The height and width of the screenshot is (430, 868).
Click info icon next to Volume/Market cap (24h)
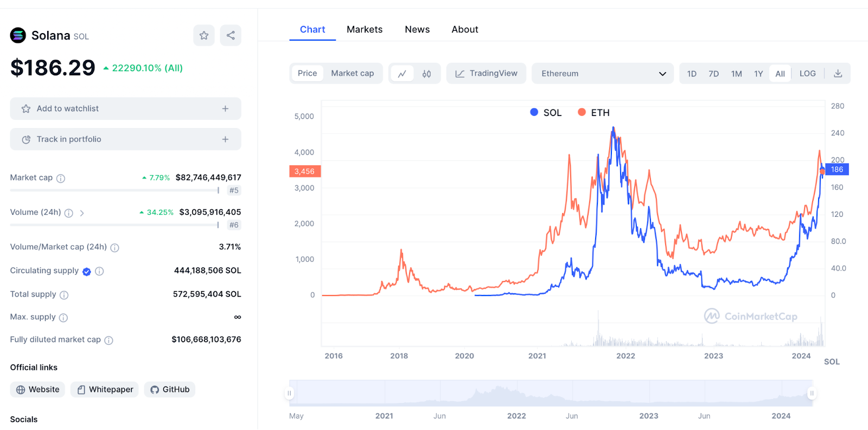114,248
